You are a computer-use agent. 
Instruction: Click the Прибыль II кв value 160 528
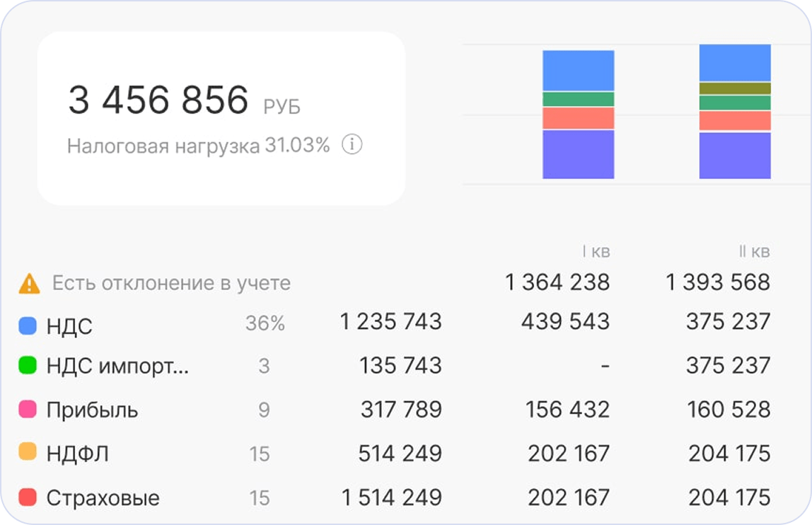[x=729, y=410]
